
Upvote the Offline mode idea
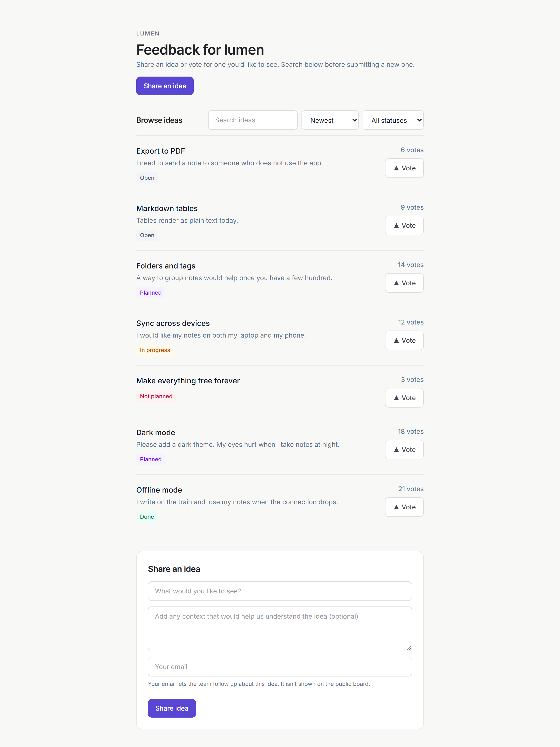[x=404, y=507]
